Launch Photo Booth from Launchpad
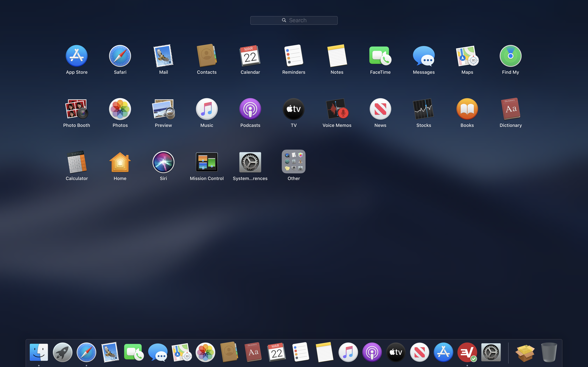588x367 pixels. point(76,109)
